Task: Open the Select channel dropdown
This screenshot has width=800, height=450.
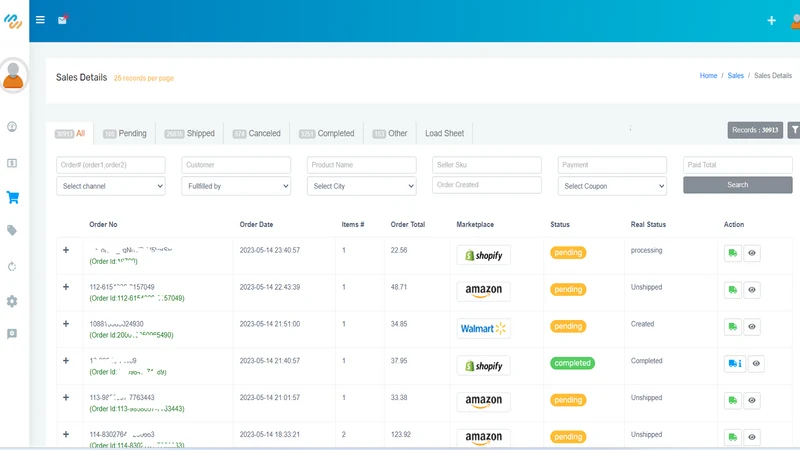Action: 111,186
